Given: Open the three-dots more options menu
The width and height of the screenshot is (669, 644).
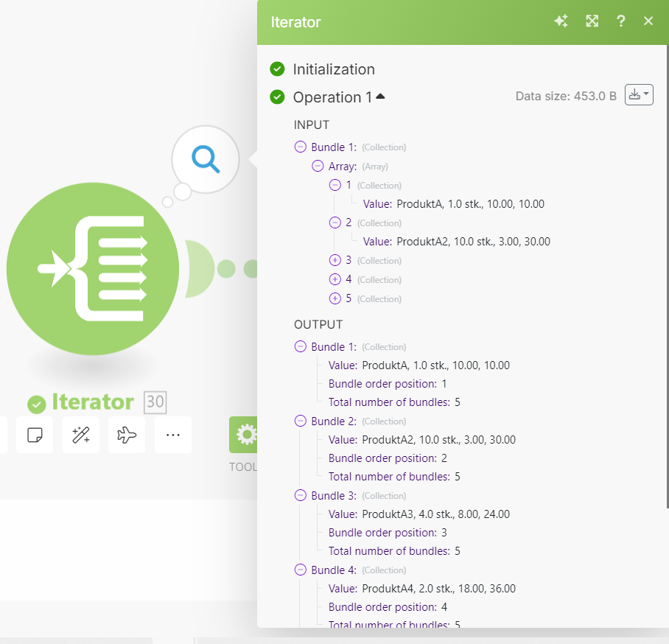Looking at the screenshot, I should [x=173, y=435].
